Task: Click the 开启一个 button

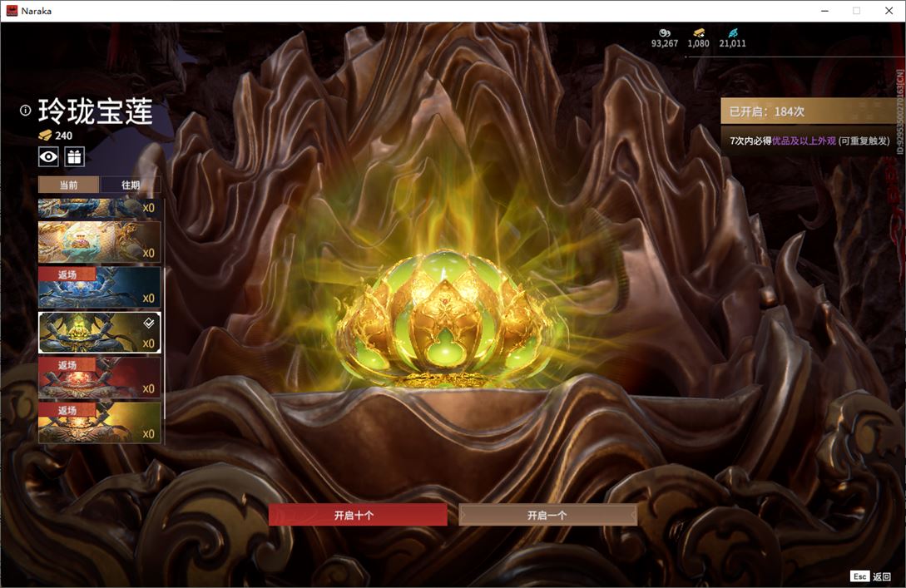Action: pyautogui.click(x=547, y=515)
